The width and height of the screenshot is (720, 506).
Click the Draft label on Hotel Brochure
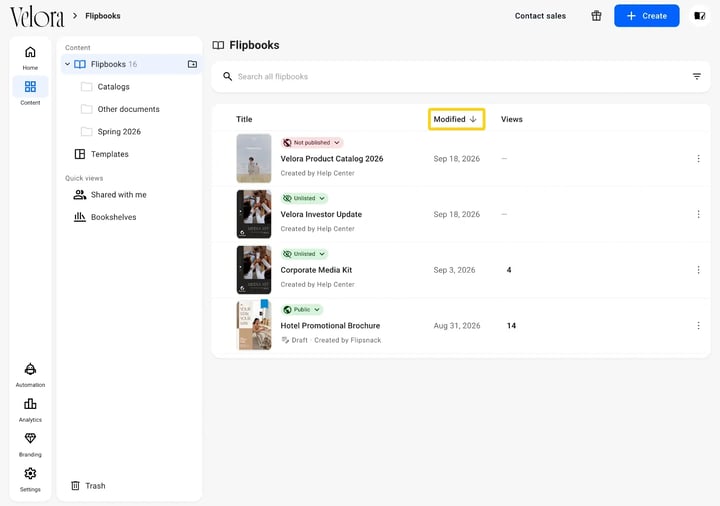tap(299, 340)
